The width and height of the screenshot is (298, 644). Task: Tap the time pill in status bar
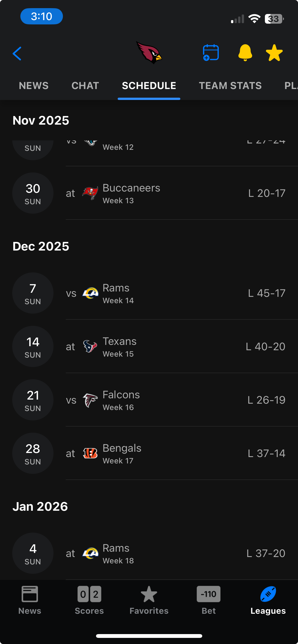click(42, 17)
